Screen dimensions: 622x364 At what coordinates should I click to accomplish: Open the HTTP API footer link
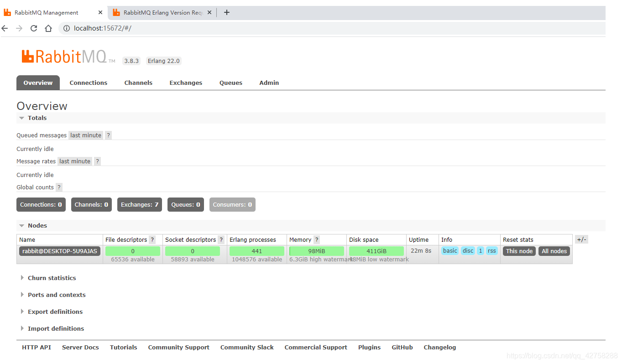pyautogui.click(x=37, y=347)
